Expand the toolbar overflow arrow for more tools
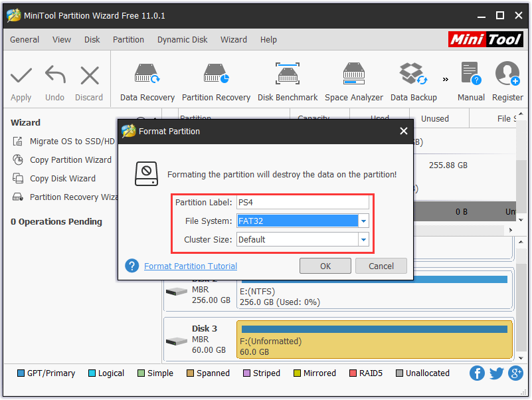This screenshot has width=532, height=400. click(x=445, y=78)
